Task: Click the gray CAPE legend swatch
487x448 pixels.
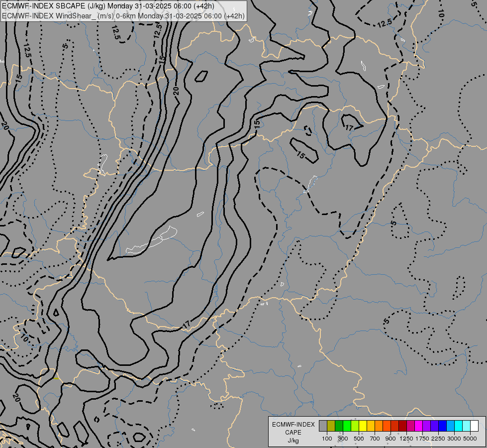Action: pos(323,426)
